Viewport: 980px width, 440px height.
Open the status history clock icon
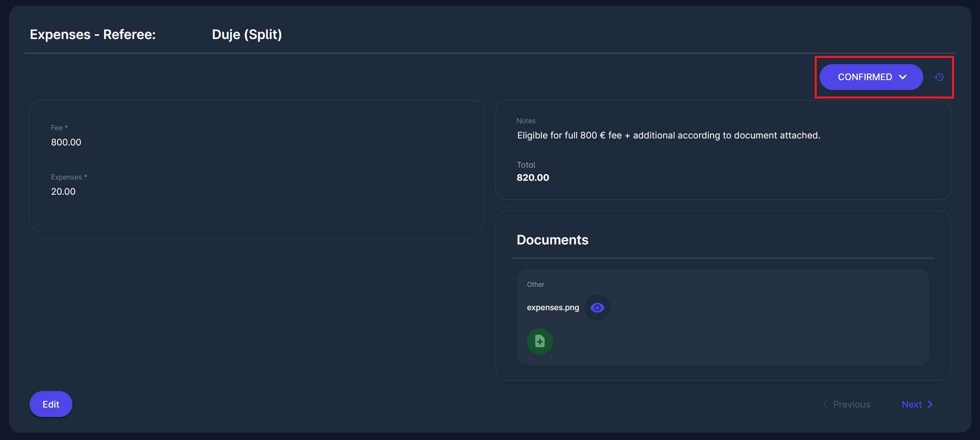tap(939, 77)
